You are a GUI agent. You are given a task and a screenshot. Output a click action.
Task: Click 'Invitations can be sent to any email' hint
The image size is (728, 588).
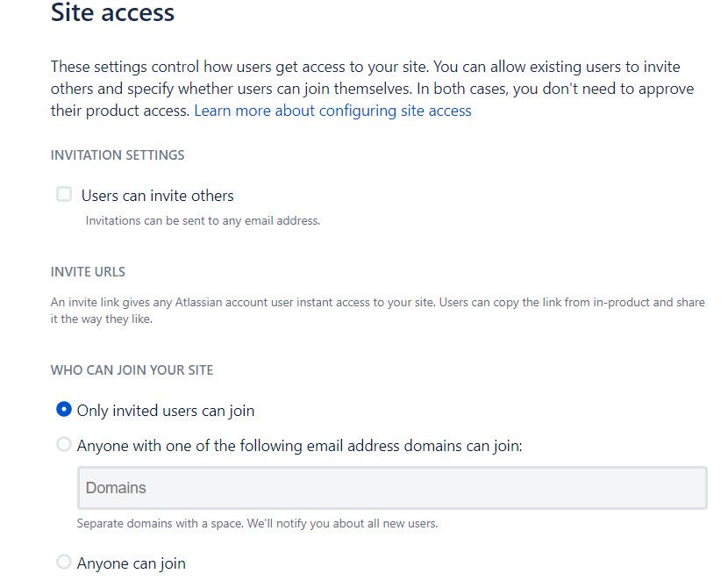[x=203, y=221]
